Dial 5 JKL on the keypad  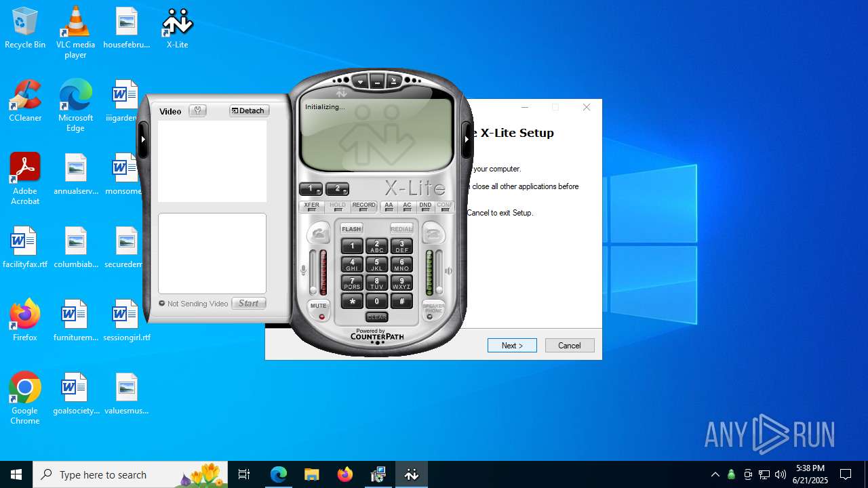pyautogui.click(x=377, y=265)
